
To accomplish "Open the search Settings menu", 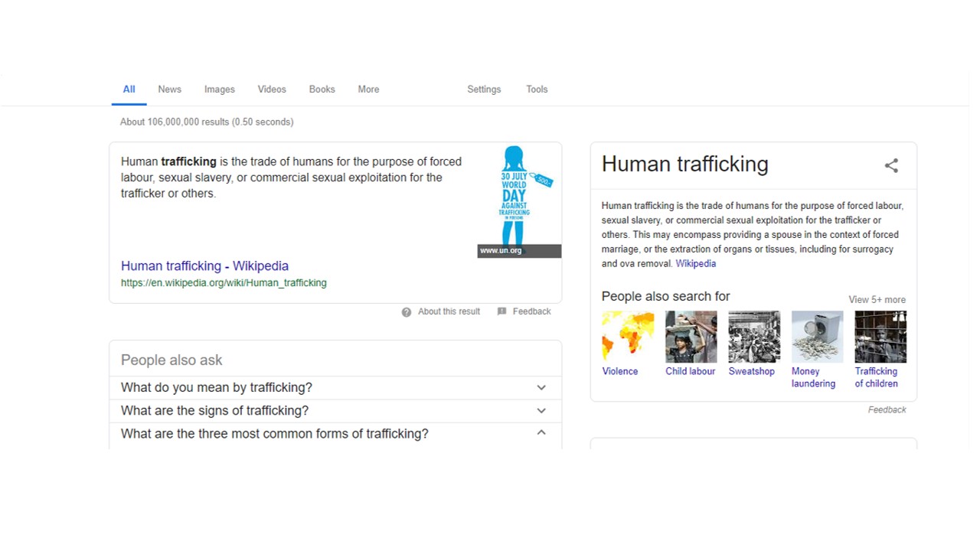I will (484, 90).
